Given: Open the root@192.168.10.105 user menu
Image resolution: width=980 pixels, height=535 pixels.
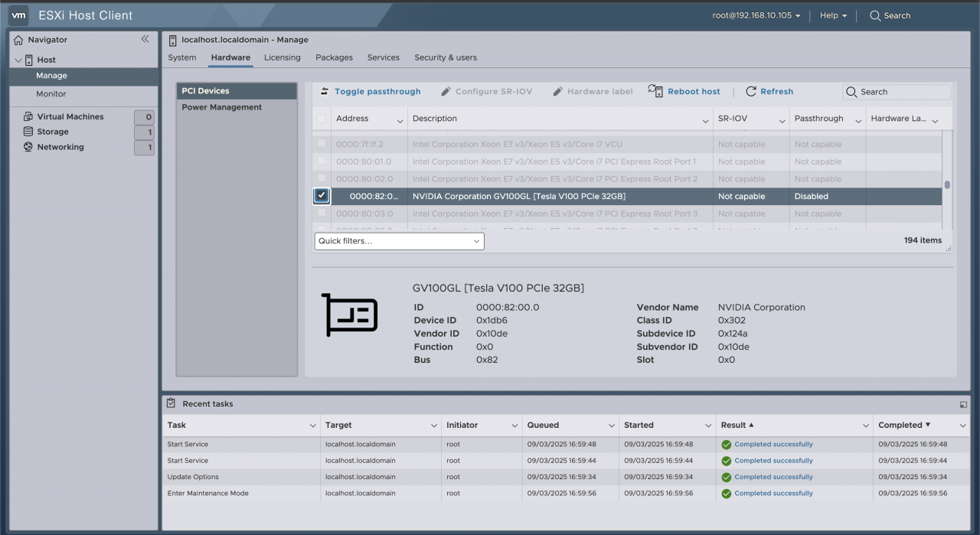Looking at the screenshot, I should tap(756, 15).
